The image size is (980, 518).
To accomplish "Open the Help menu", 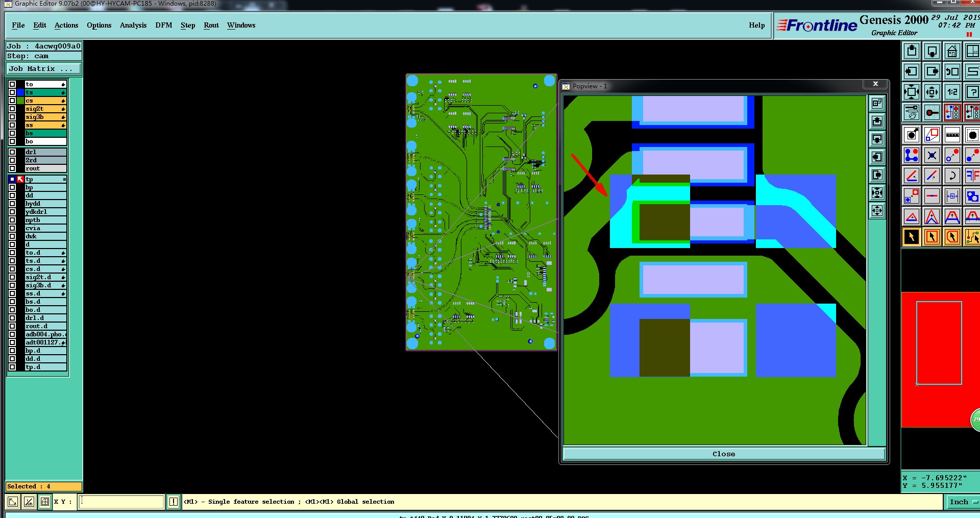I will pos(757,25).
